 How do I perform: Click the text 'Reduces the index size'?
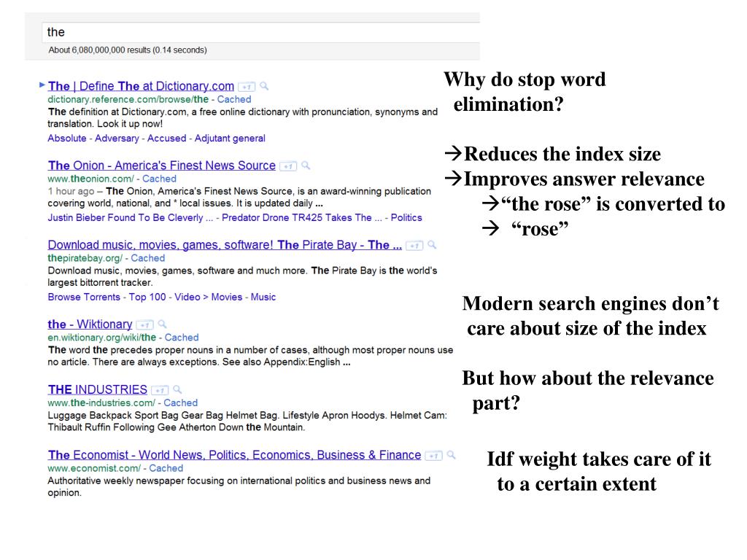562,154
